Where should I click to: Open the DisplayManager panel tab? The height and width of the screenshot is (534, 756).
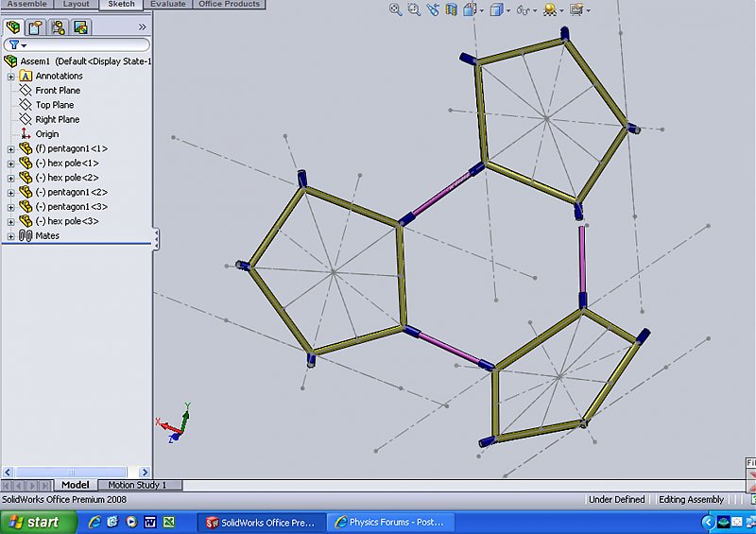coord(79,27)
